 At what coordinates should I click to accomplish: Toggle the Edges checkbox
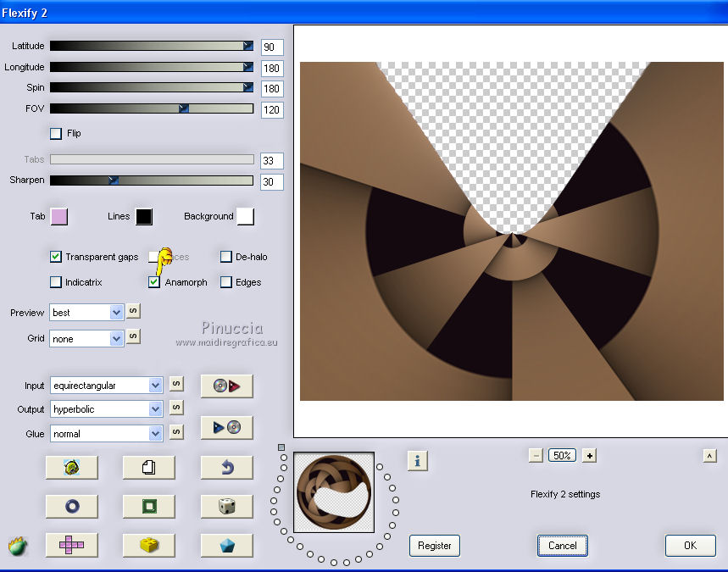[226, 282]
